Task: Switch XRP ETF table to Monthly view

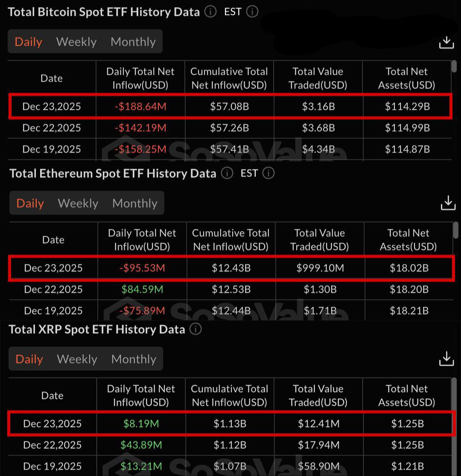Action: [134, 359]
